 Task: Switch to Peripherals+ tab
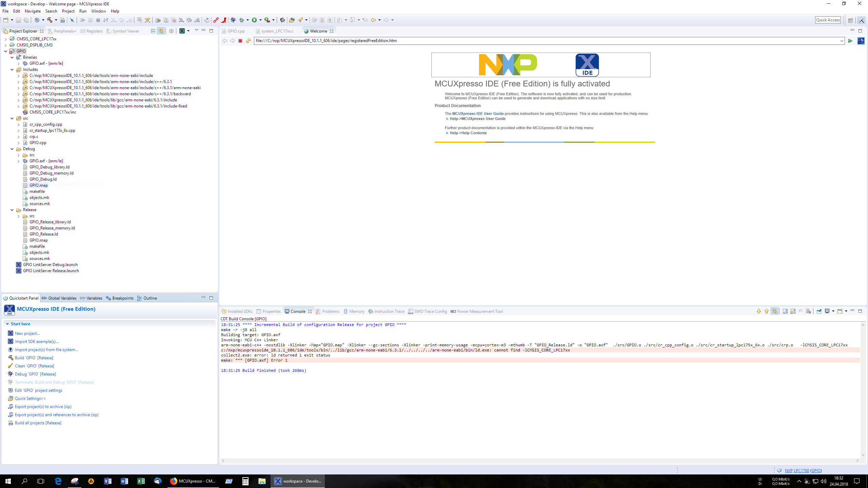pyautogui.click(x=62, y=31)
